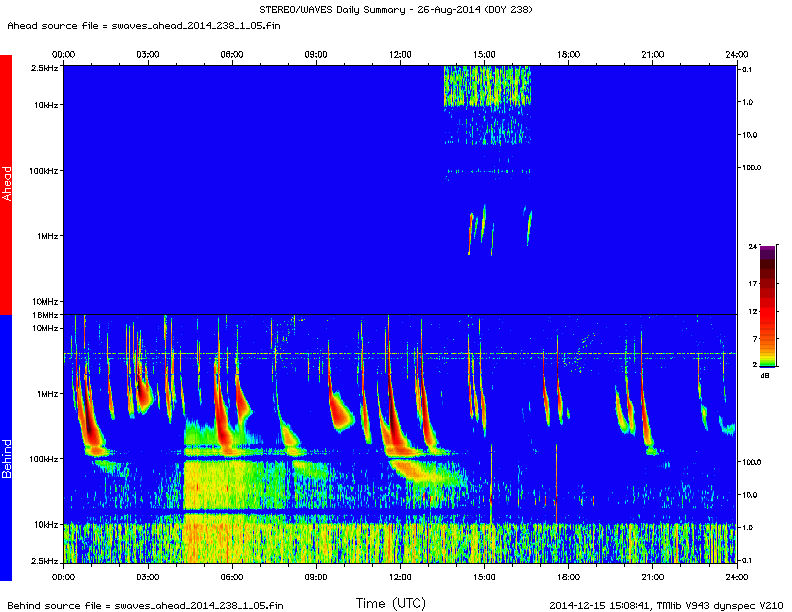Viewport: 792px width, 612px height.
Task: Click the 24 label on the color scale
Action: (753, 246)
